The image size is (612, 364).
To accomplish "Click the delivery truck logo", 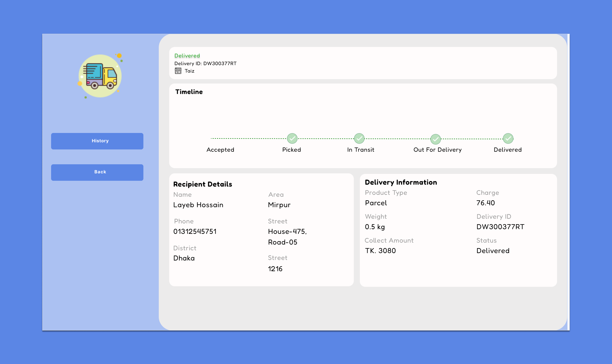I will [x=100, y=76].
